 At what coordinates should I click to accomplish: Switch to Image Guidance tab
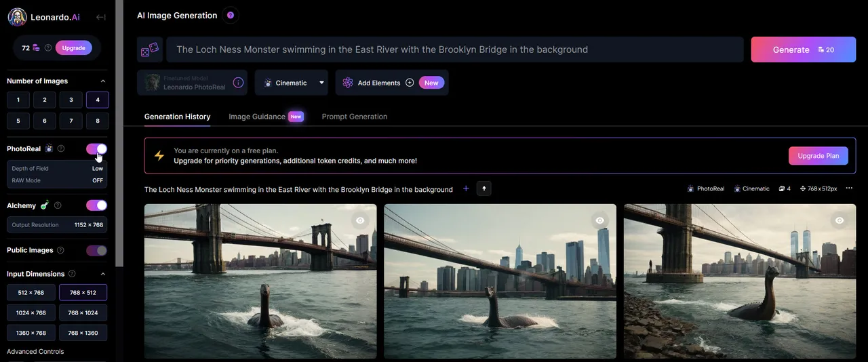[257, 117]
